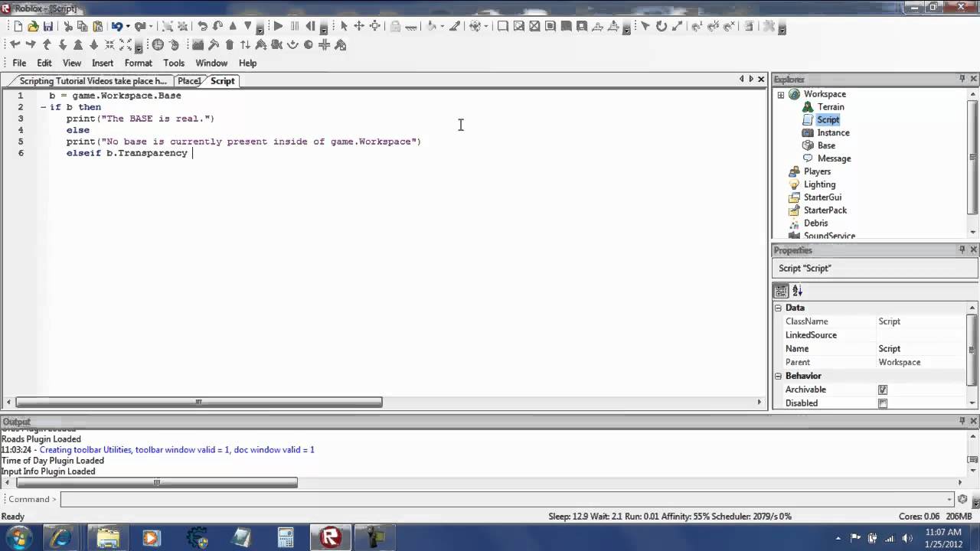Click the Open folder icon

pyautogui.click(x=33, y=26)
